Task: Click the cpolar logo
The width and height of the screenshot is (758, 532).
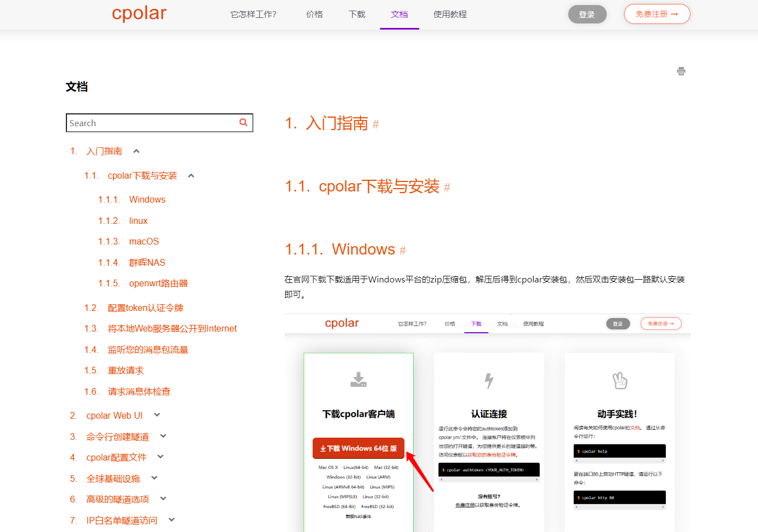Action: (x=138, y=13)
